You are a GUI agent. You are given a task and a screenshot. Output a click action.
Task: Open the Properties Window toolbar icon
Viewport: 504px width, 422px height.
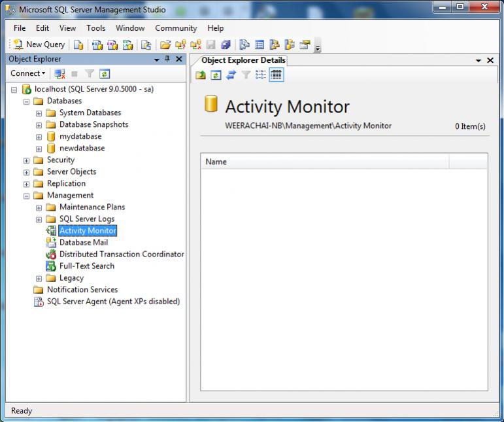pyautogui.click(x=305, y=44)
